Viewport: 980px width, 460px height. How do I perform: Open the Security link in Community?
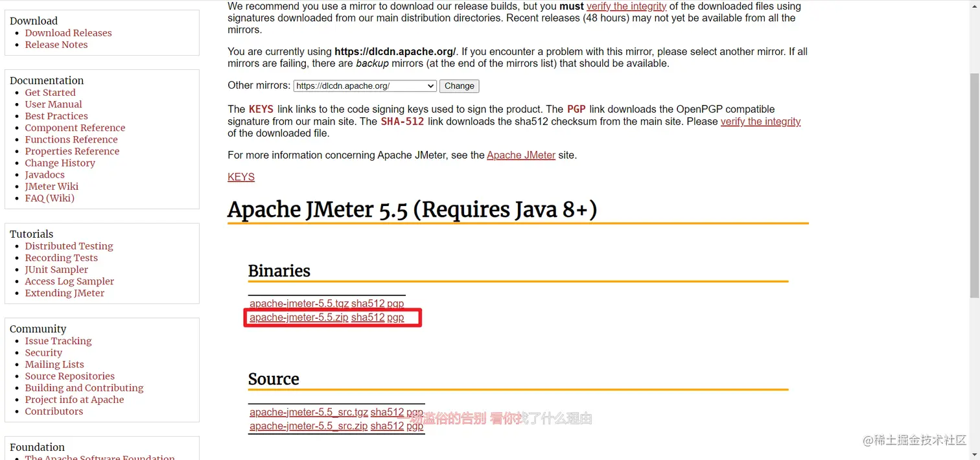pos(43,352)
